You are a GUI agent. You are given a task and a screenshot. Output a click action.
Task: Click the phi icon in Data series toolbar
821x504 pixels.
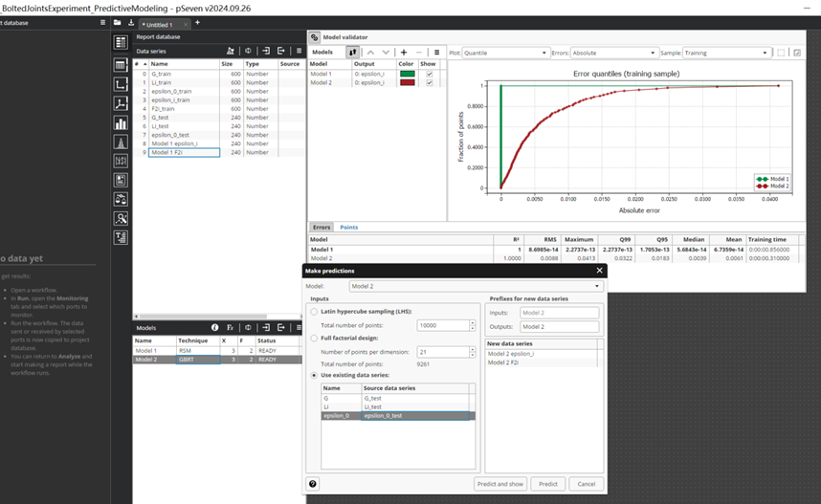248,51
